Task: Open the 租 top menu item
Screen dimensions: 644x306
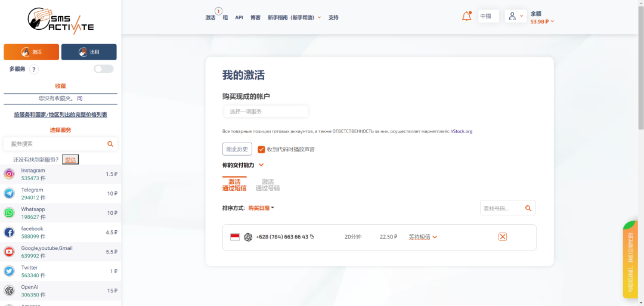Action: 225,18
